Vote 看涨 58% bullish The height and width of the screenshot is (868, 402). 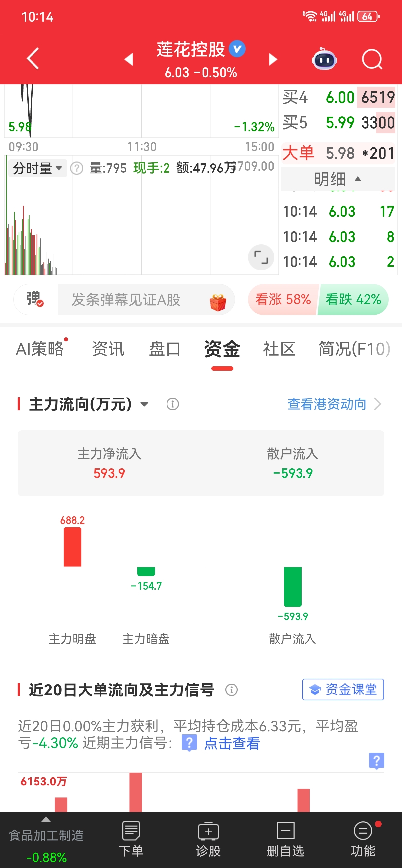[x=283, y=299]
